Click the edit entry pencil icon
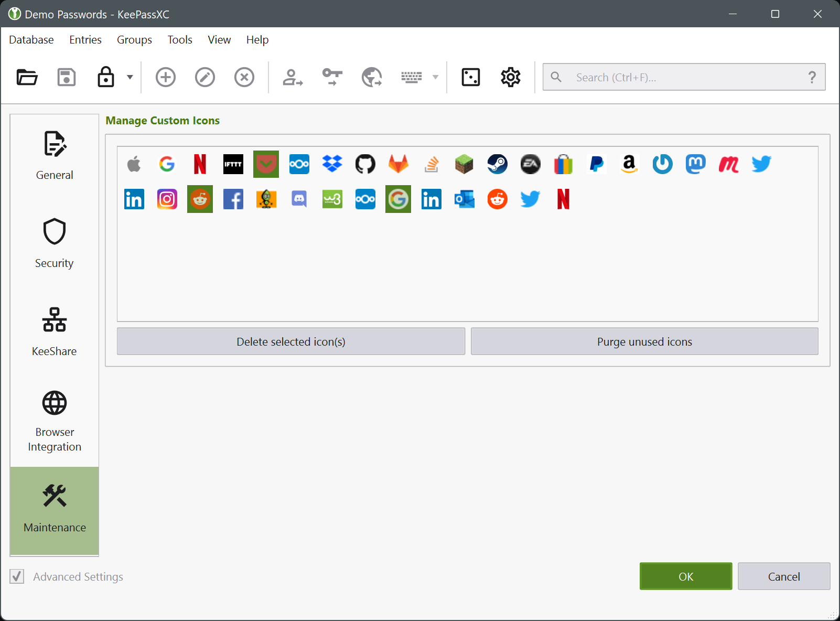This screenshot has height=621, width=840. coord(205,77)
